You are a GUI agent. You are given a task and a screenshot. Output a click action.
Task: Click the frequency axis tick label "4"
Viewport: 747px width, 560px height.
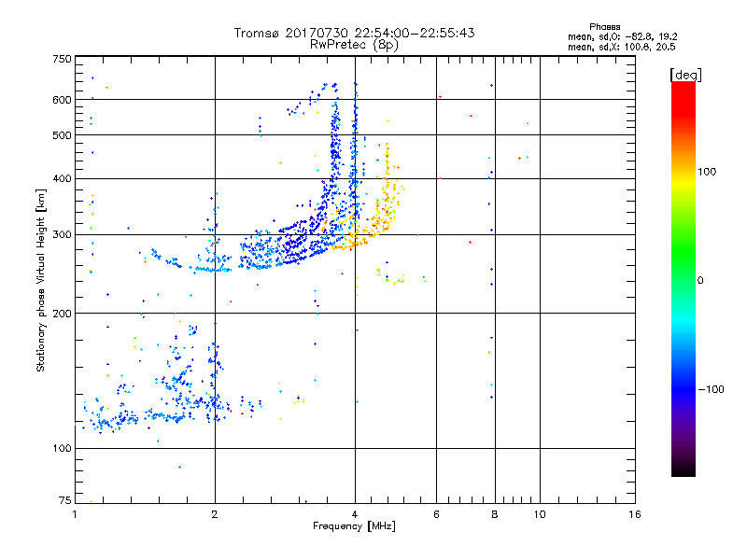(x=355, y=514)
